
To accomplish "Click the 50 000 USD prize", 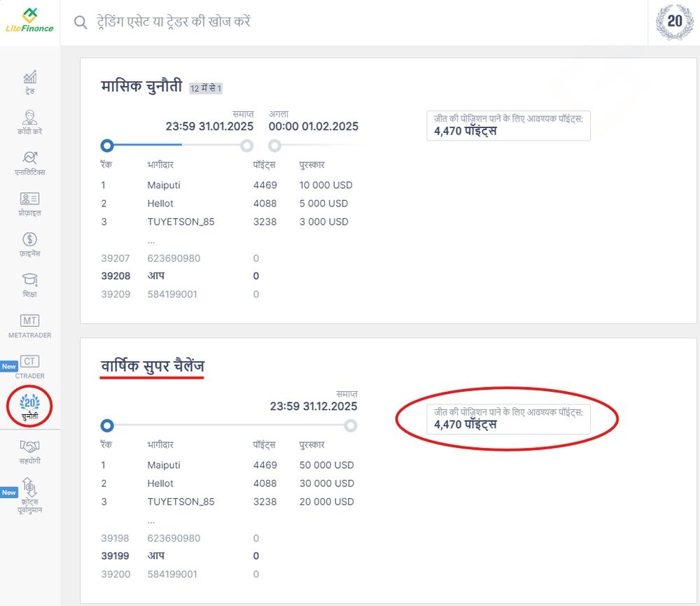I will (x=327, y=465).
